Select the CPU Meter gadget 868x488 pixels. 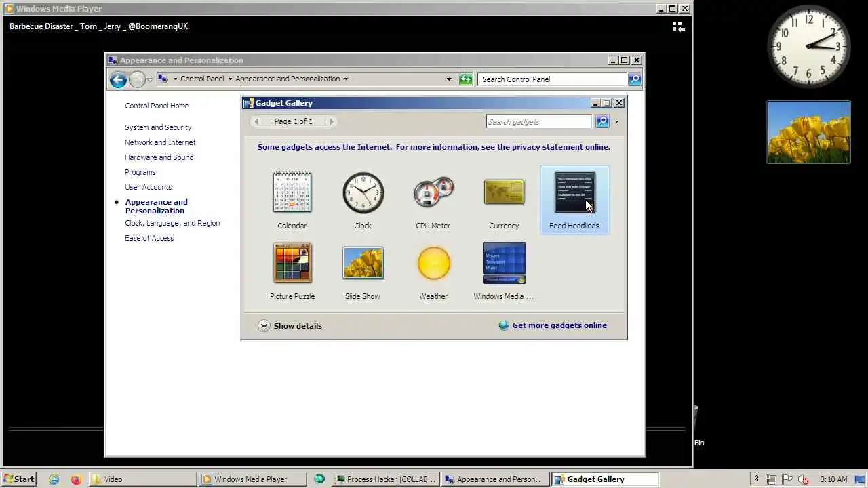click(x=433, y=193)
